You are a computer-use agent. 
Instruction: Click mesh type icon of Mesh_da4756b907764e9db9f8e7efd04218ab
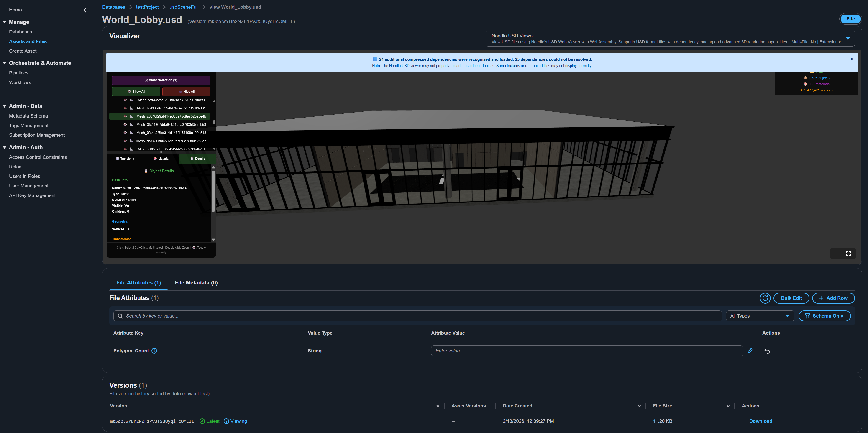131,141
